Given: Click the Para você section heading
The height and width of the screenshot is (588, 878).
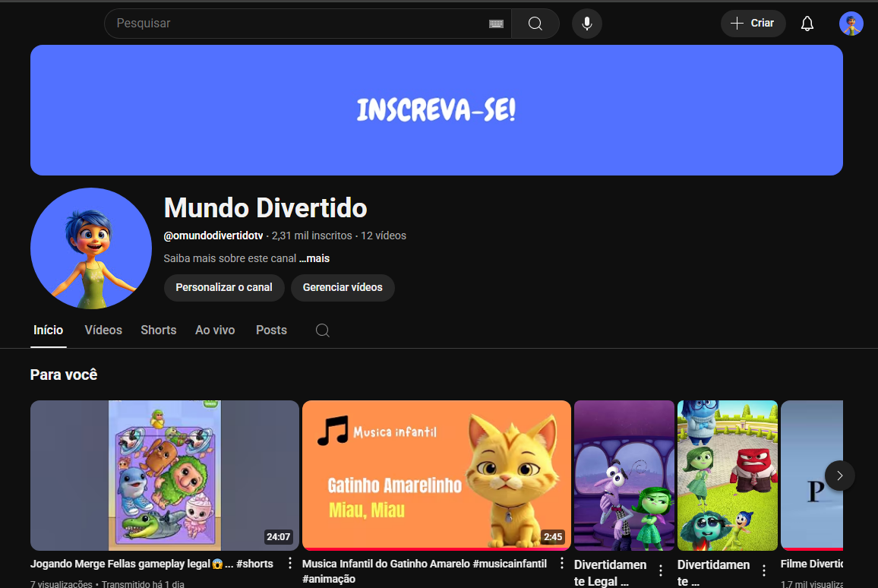Looking at the screenshot, I should pos(64,375).
